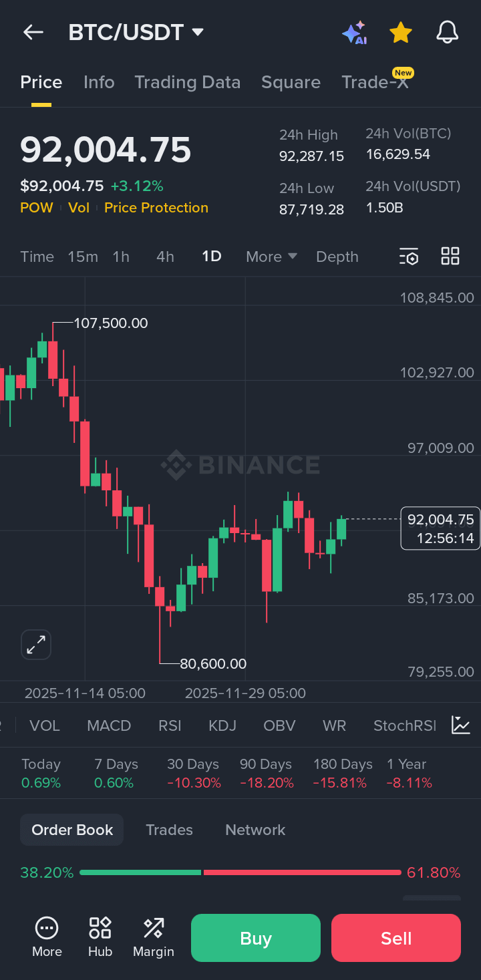Toggle the MACD indicator
Viewport: 481px width, 980px height.
click(109, 725)
